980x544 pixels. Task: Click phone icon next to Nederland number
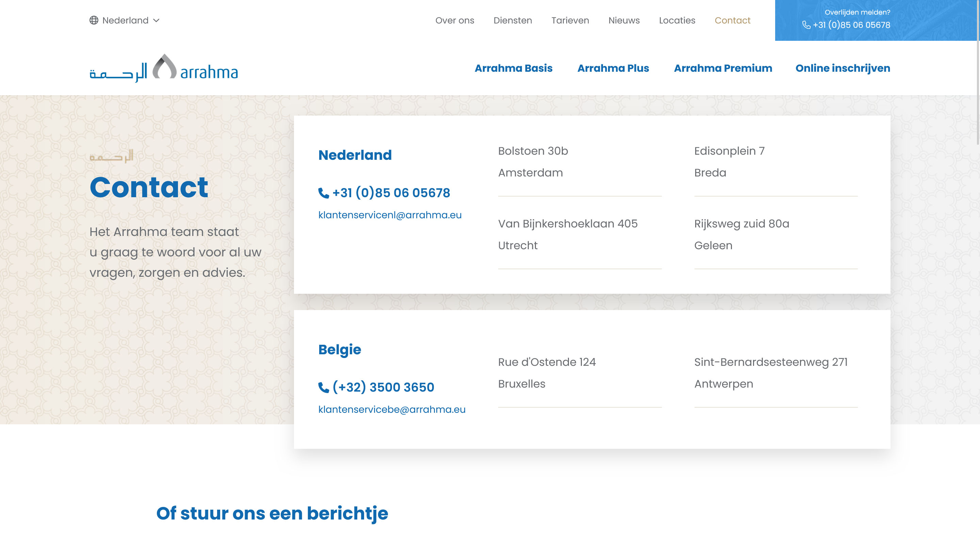[323, 193]
